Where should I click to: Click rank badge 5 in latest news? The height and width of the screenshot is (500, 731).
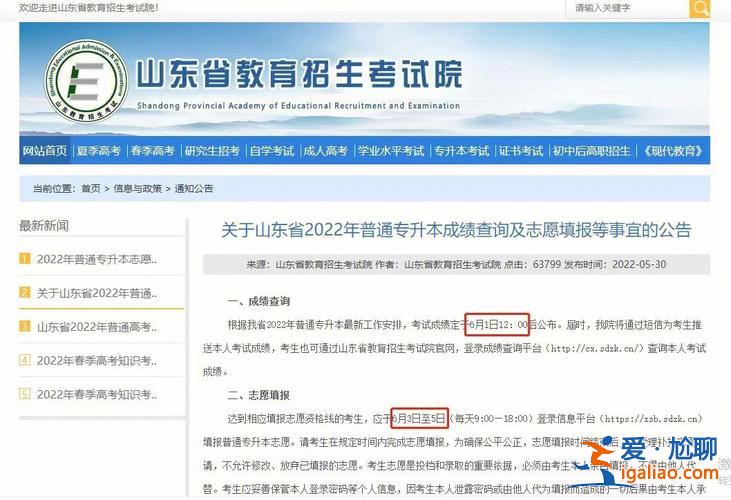point(25,394)
